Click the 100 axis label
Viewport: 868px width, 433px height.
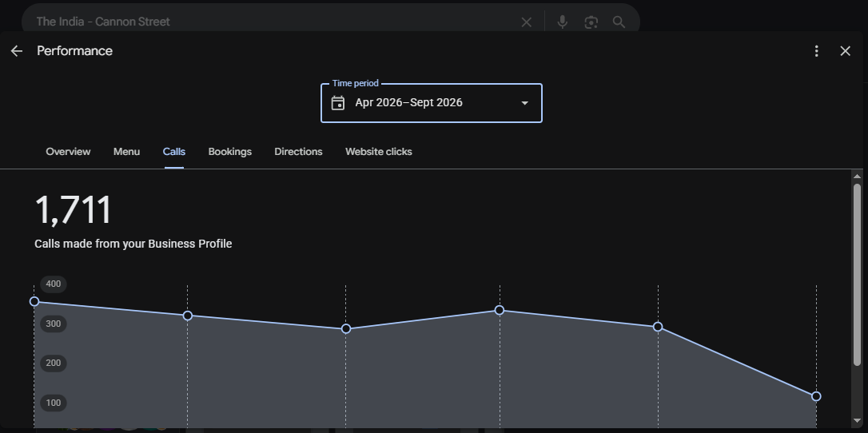tap(53, 403)
